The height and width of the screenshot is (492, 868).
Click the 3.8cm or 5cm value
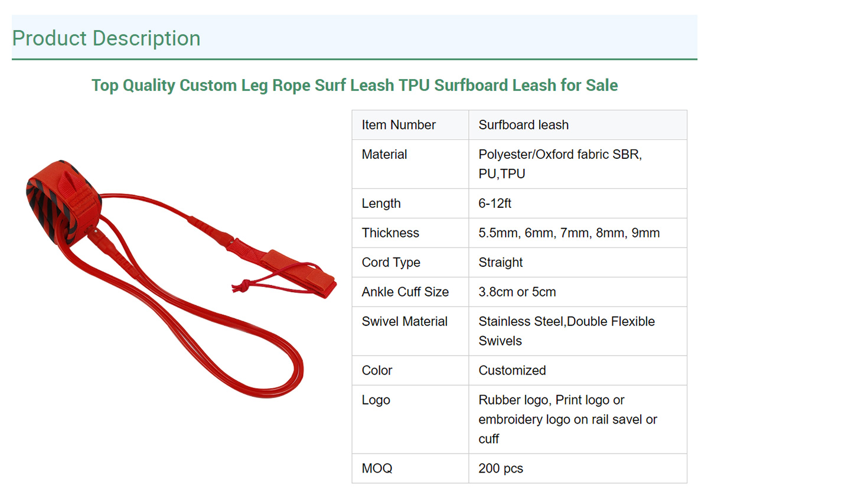tap(517, 292)
